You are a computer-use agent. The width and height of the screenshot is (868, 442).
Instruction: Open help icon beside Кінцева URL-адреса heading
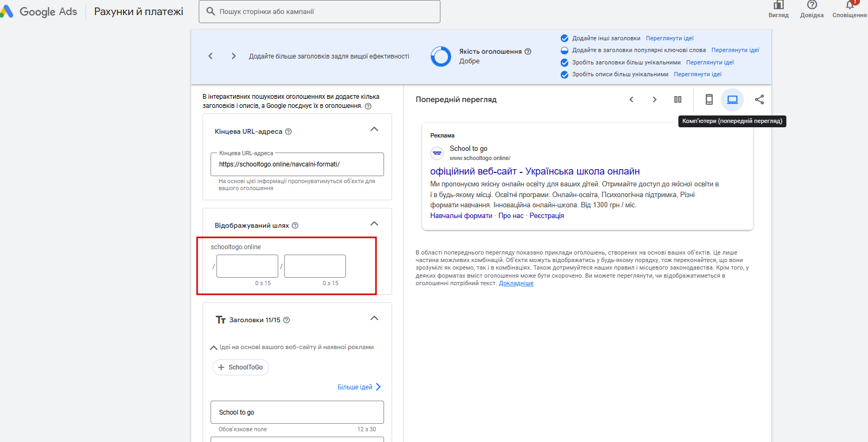tap(288, 132)
